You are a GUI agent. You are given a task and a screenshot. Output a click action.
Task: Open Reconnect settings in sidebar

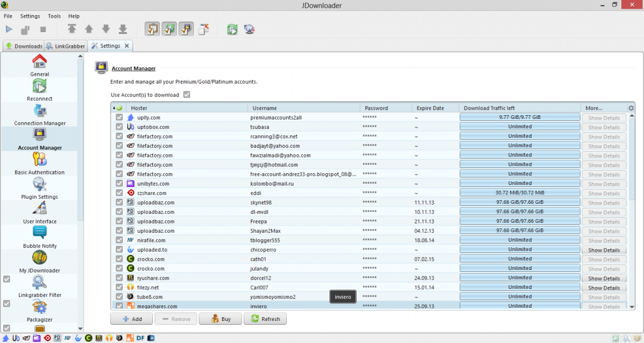[40, 90]
